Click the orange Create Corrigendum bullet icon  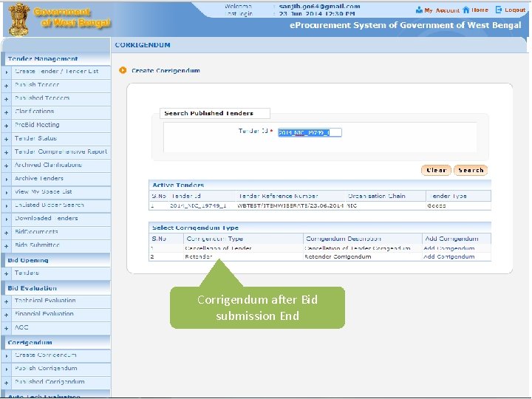point(123,70)
